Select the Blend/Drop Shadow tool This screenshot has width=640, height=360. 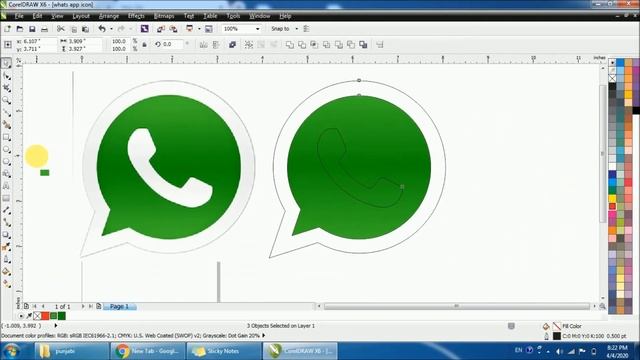click(7, 235)
